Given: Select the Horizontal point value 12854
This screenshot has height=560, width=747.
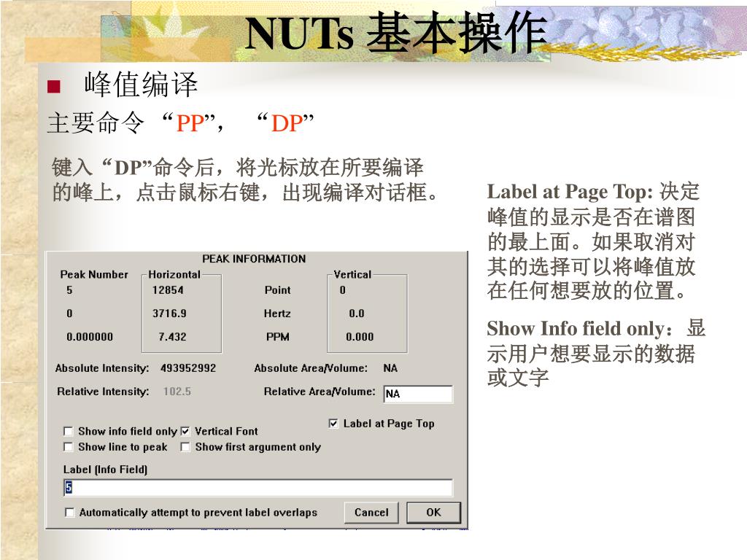Looking at the screenshot, I should coord(168,290).
